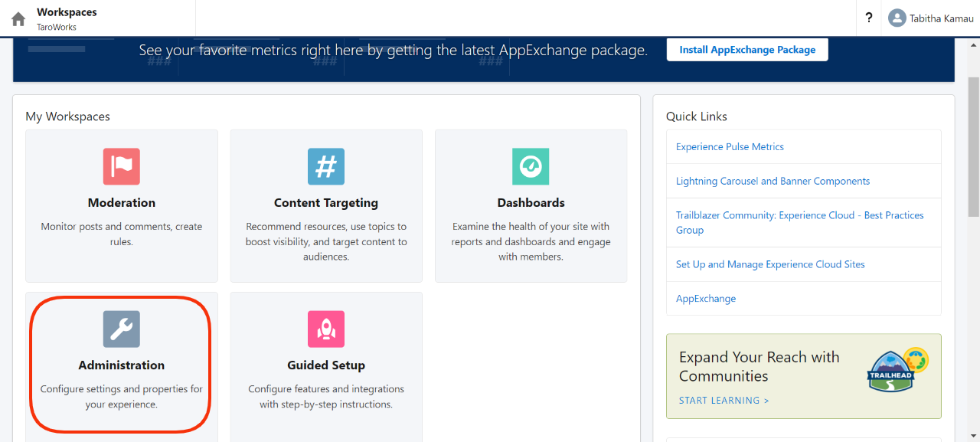The height and width of the screenshot is (442, 980).
Task: Click the Content Targeting hashtag icon
Action: point(326,166)
